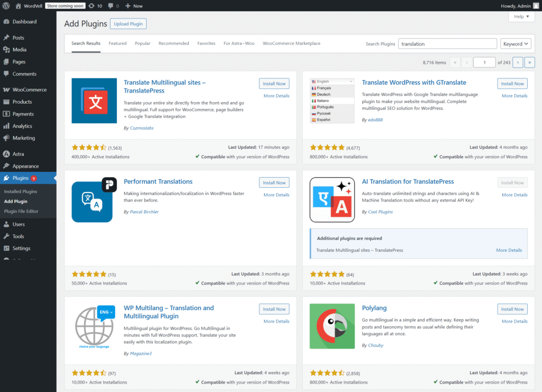Click the WordPress logo in the admin bar
This screenshot has width=542, height=392.
tap(6, 6)
